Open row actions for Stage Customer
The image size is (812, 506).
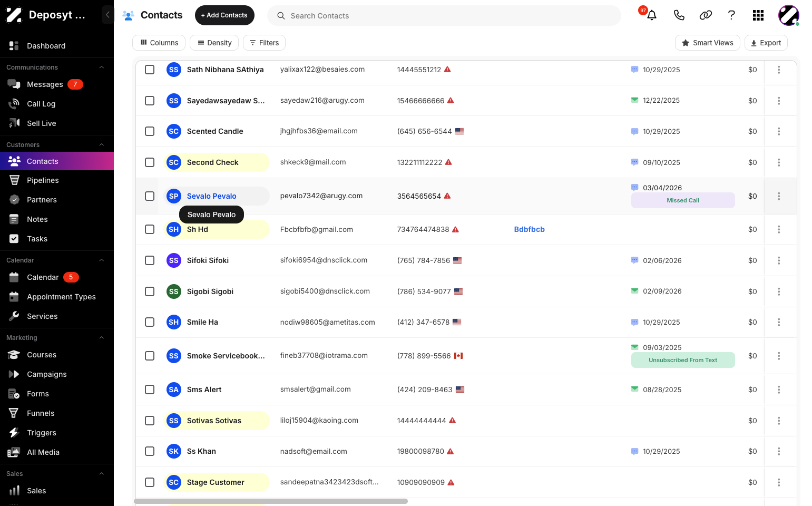(x=779, y=482)
